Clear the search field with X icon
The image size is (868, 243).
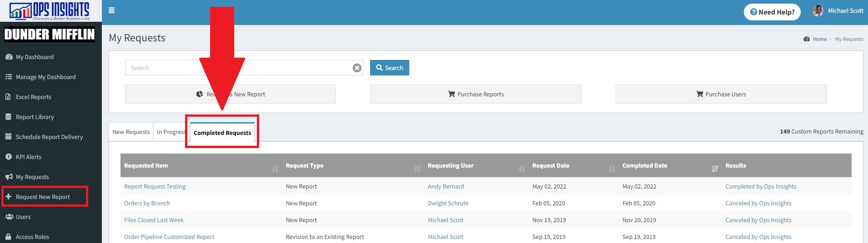[x=357, y=68]
